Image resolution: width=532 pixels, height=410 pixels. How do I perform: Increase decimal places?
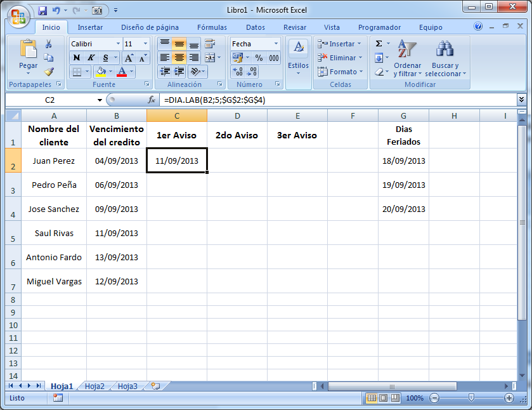click(238, 71)
